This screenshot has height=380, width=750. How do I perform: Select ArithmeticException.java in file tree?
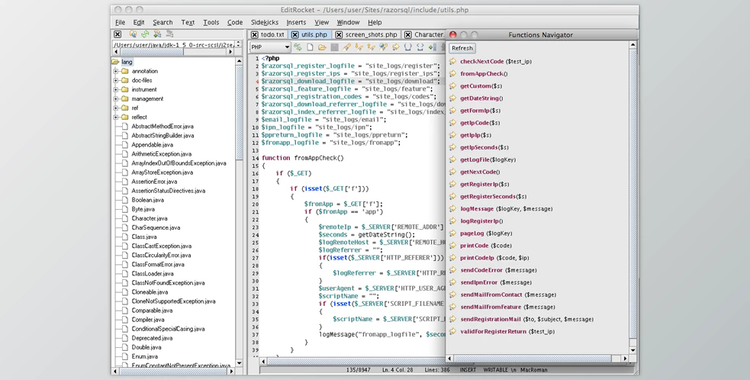[161, 154]
